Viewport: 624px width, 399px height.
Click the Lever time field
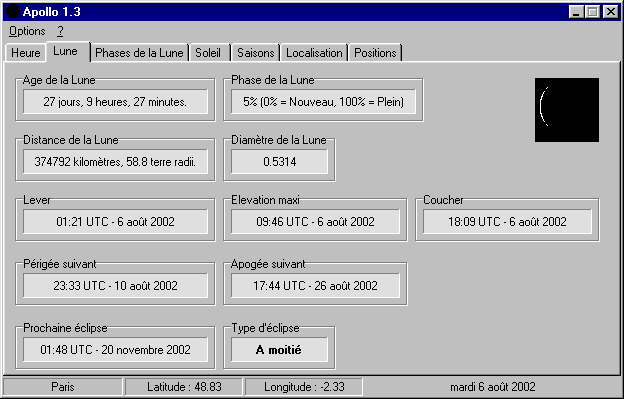click(x=115, y=222)
